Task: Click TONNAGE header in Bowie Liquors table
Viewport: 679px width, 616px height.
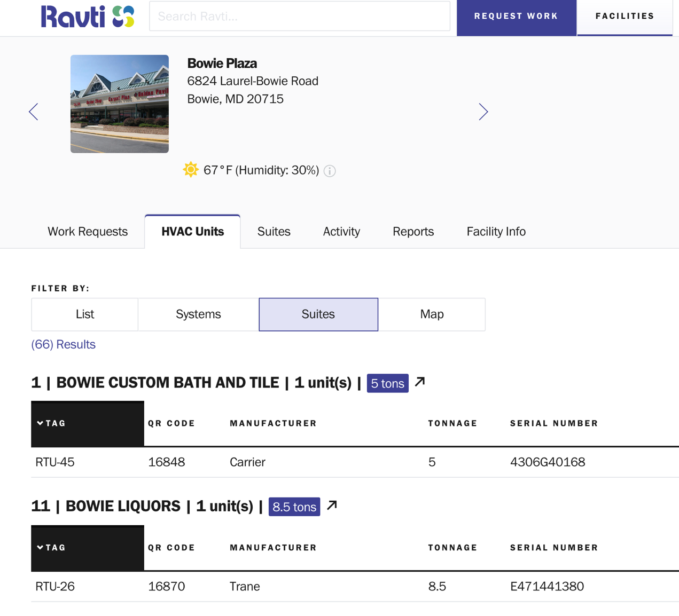Action: coord(452,548)
